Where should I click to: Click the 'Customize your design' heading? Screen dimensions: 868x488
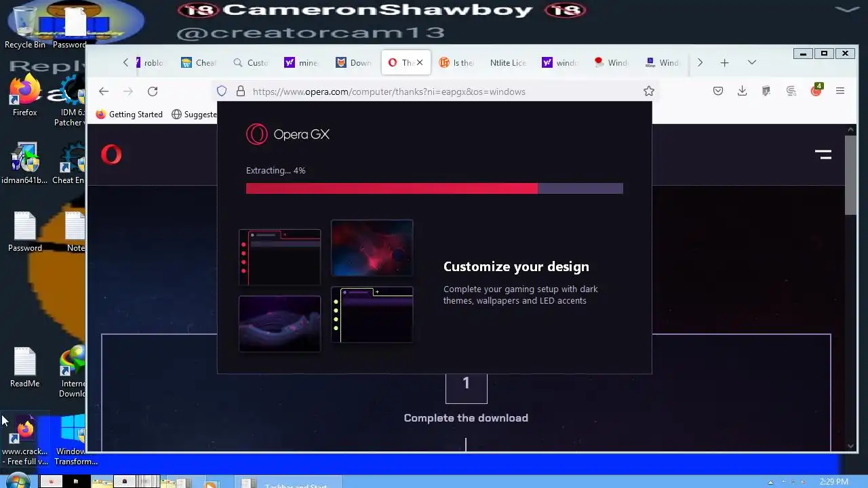pyautogui.click(x=516, y=266)
